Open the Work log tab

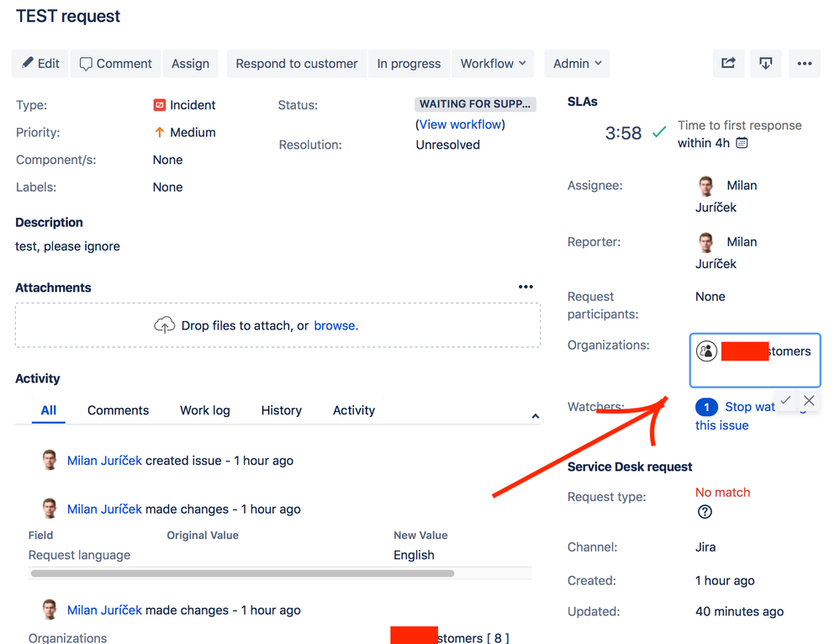click(x=204, y=410)
